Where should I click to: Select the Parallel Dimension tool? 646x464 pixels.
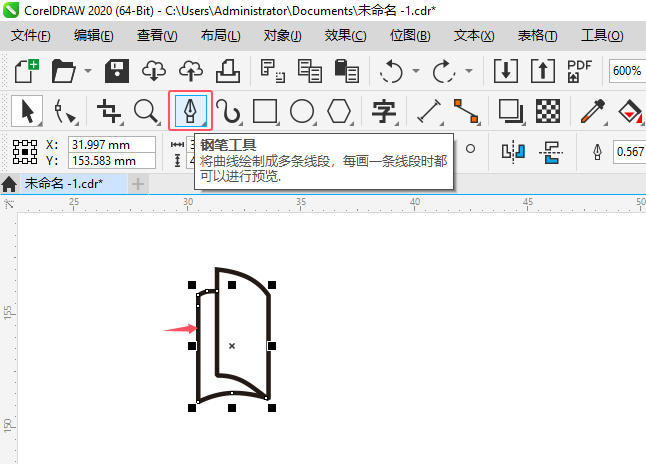click(x=429, y=111)
